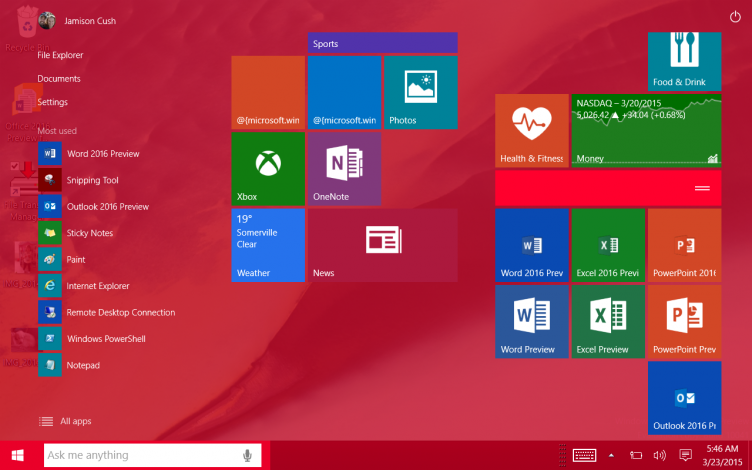
Task: Toggle the touch keyboard from the taskbar
Action: (585, 455)
